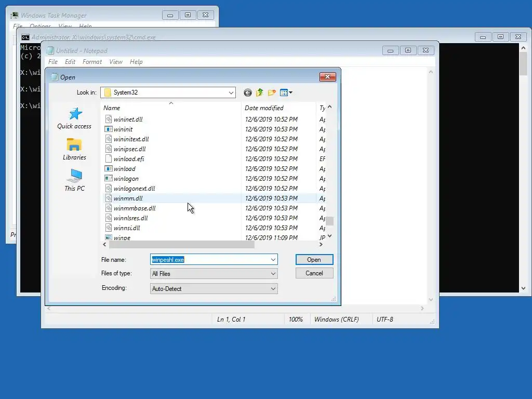
Task: Click Ln 1, Col 1 in Notepad status bar
Action: (x=231, y=320)
